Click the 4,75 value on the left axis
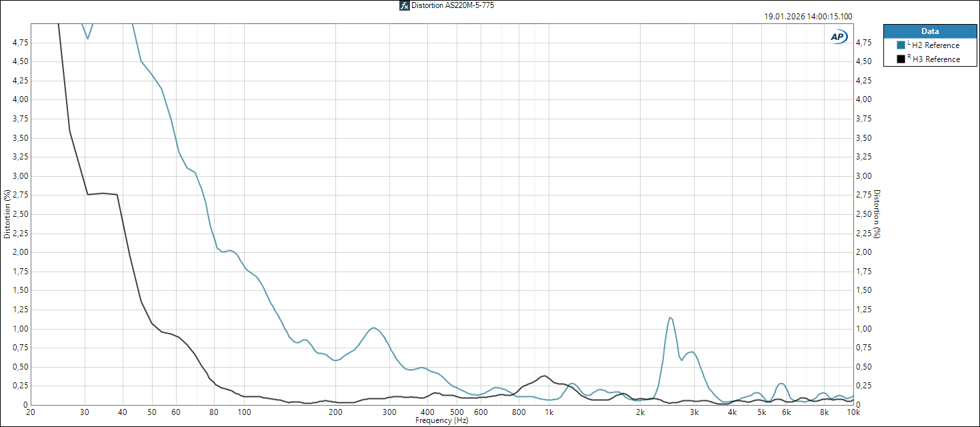This screenshot has width=980, height=427. [x=21, y=43]
